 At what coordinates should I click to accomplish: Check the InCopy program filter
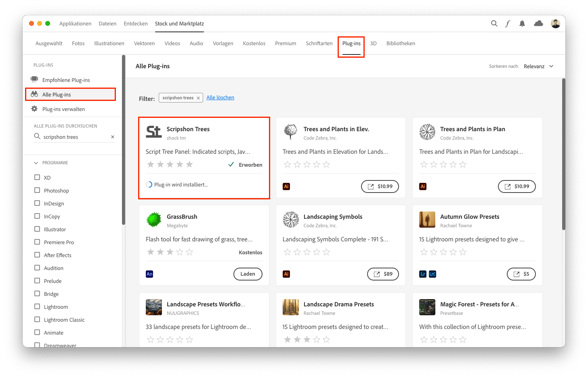pos(37,216)
